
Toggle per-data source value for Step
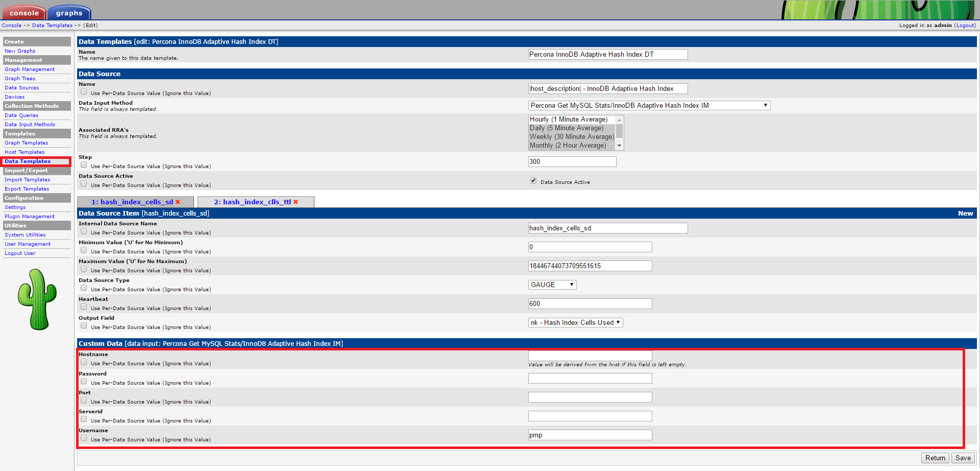tap(84, 165)
